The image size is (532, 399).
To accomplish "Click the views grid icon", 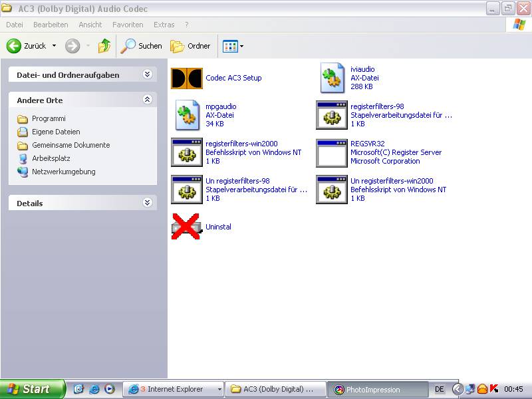I will pyautogui.click(x=230, y=46).
